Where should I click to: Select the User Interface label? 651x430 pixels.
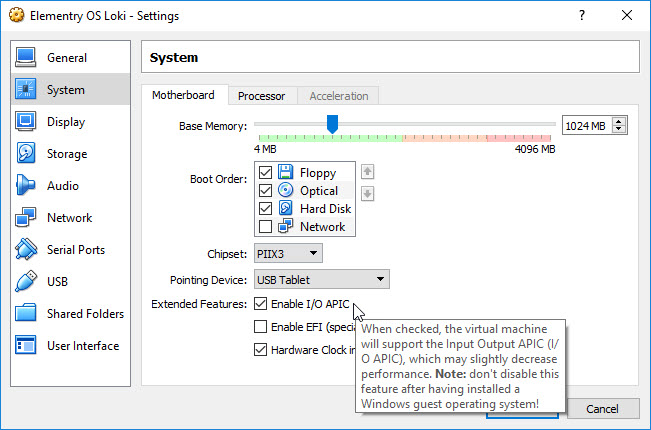pos(83,346)
